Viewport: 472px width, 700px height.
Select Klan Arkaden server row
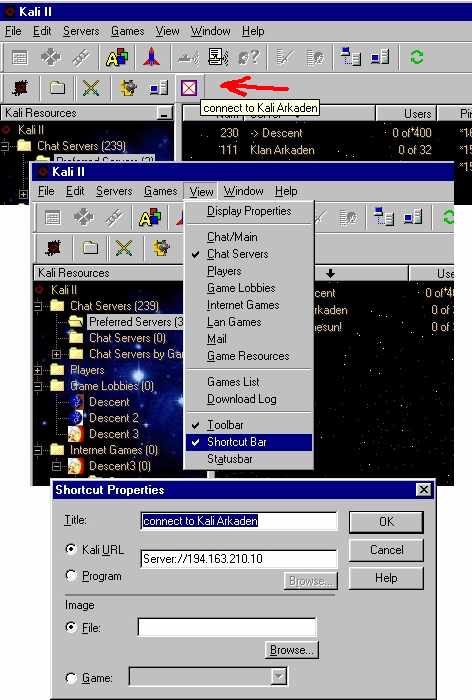tap(326, 150)
